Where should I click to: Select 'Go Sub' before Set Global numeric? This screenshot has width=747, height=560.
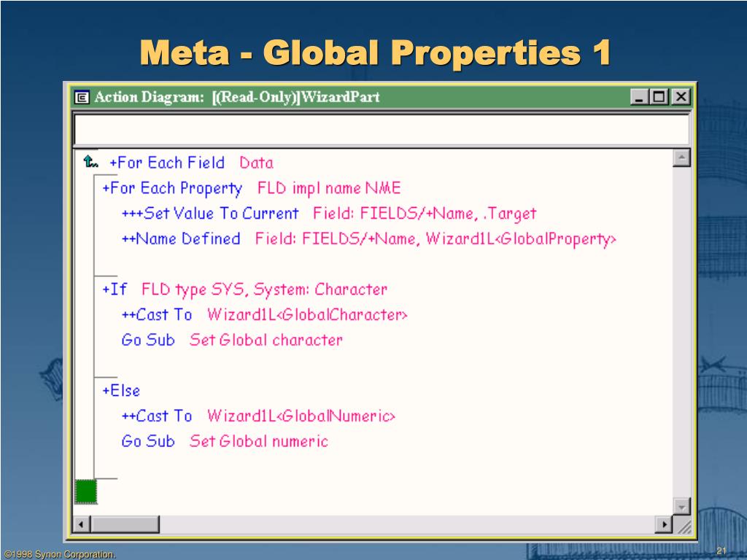click(148, 441)
